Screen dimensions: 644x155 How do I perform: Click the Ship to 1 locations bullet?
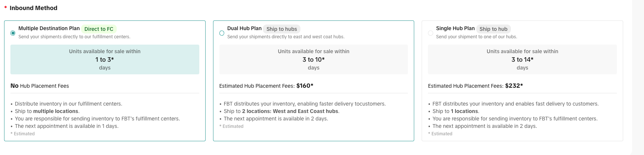[x=455, y=111]
